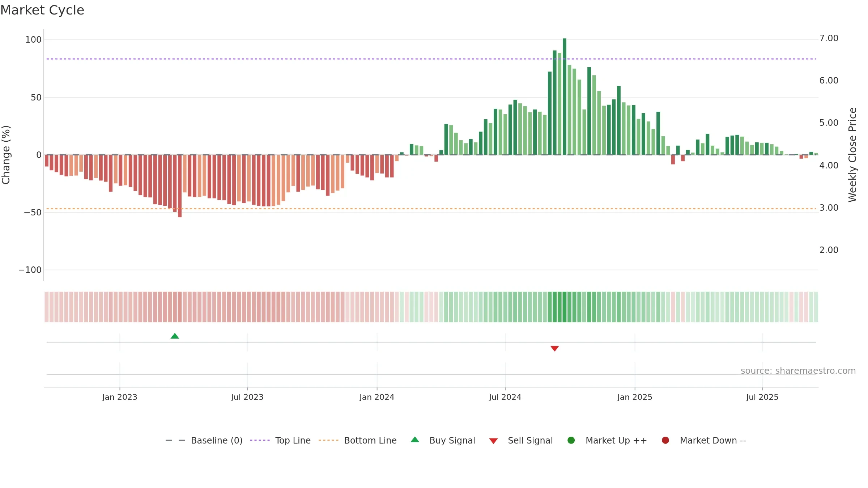Click the red Sell Signal triangle marker on the timeline
868x488 pixels.
(x=554, y=348)
